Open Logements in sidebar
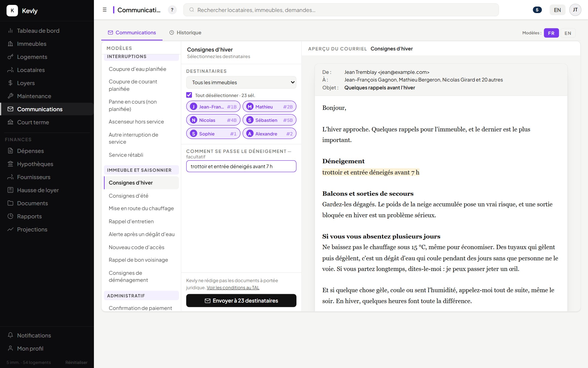The width and height of the screenshot is (588, 368). pyautogui.click(x=47, y=57)
